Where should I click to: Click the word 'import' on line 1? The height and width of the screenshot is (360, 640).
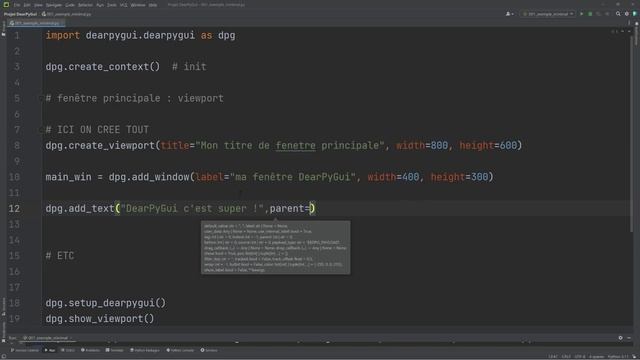pyautogui.click(x=62, y=36)
